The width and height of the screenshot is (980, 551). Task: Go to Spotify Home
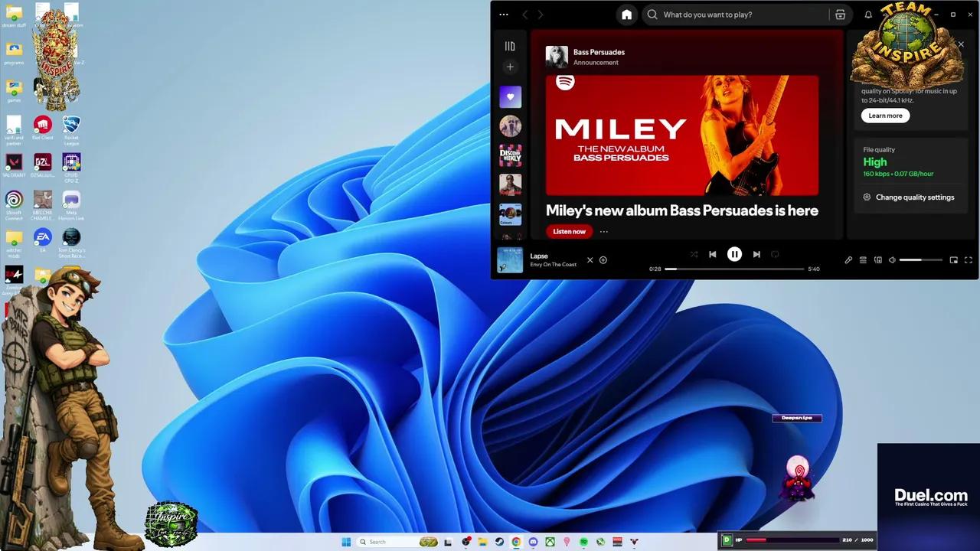pos(626,15)
